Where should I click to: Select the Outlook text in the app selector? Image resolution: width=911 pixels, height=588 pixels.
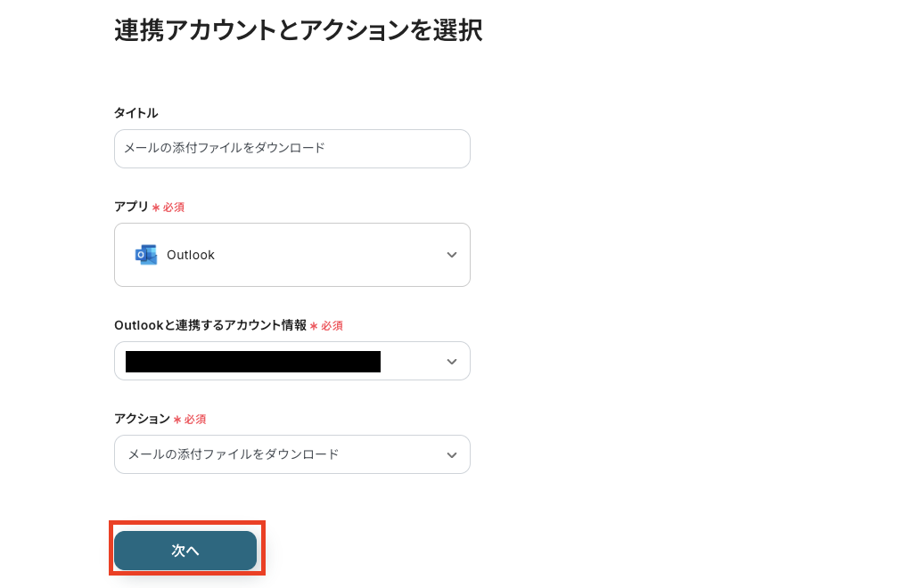tap(191, 255)
